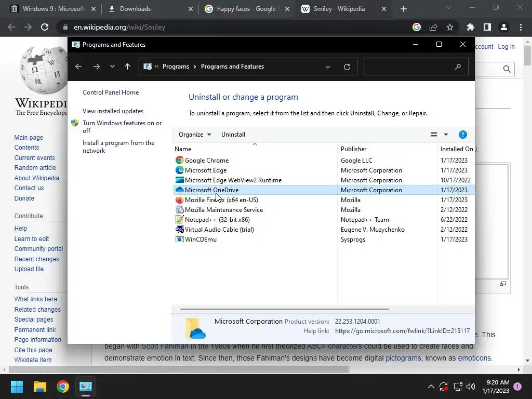Share this page from Chrome toolbar
This screenshot has height=399, width=532.
pos(433,27)
